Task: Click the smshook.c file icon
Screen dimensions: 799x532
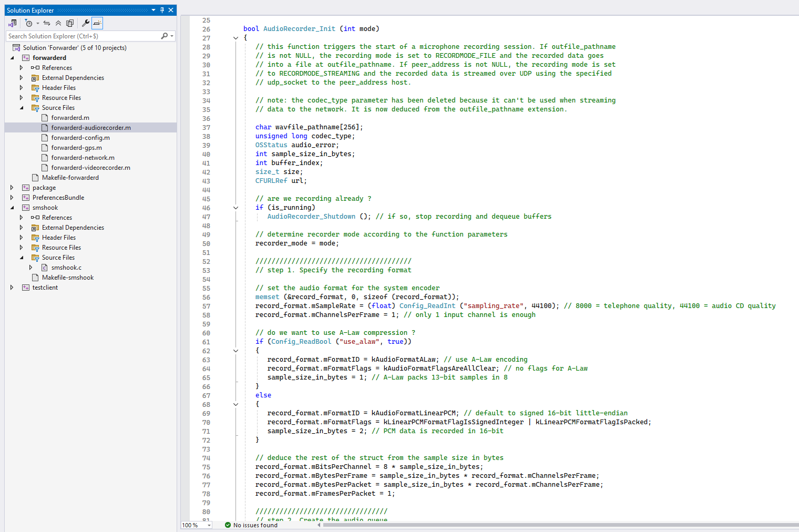Action: point(45,268)
